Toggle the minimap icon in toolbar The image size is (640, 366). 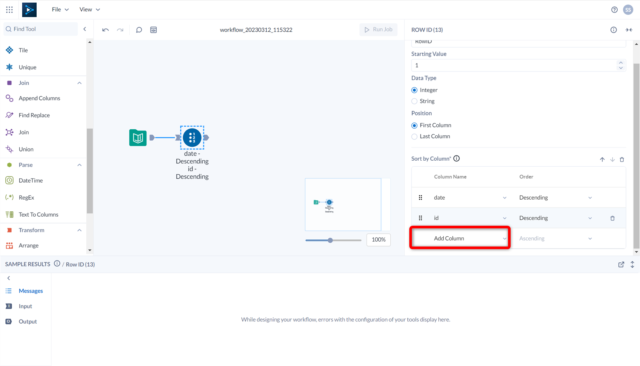click(x=153, y=30)
